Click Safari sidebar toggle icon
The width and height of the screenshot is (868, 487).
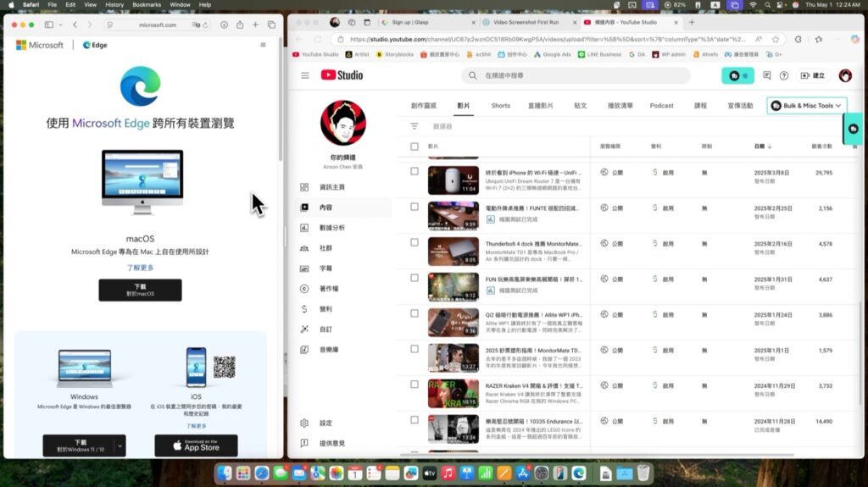click(49, 25)
